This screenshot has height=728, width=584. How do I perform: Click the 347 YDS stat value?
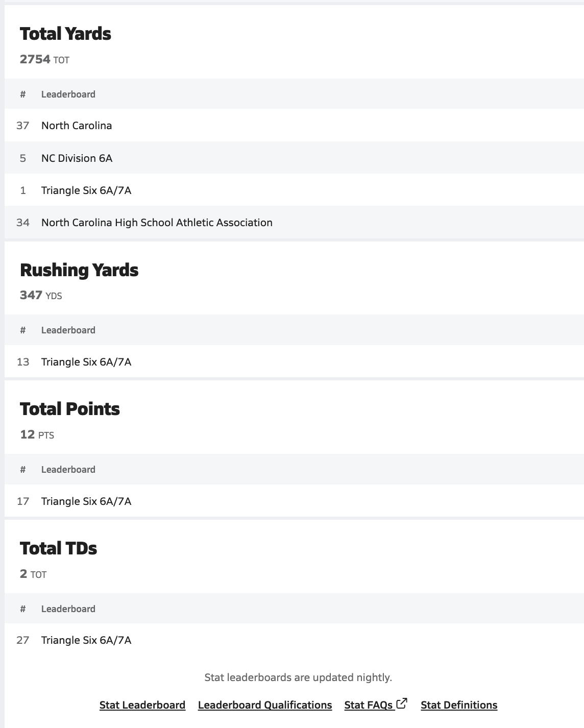(x=41, y=295)
